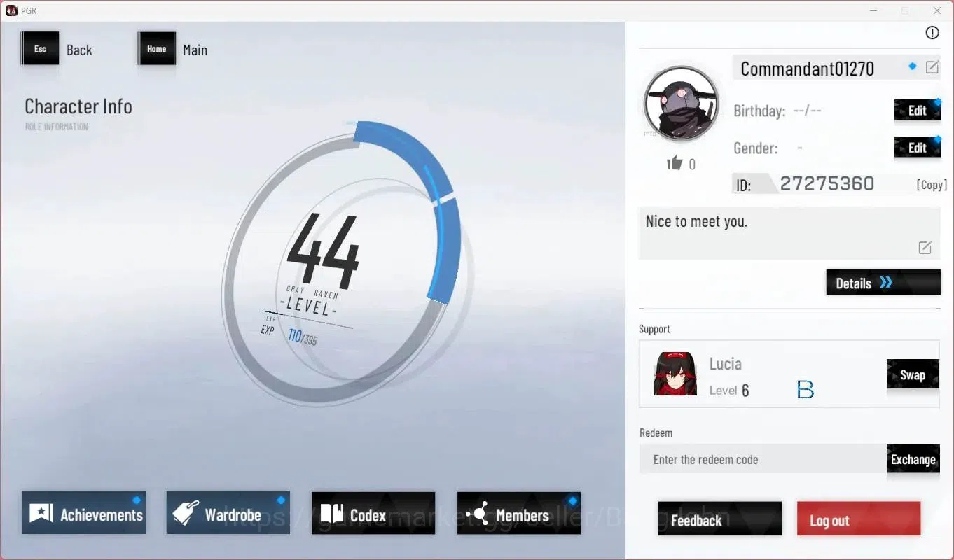
Task: Click Lucia's support character portrait
Action: point(675,374)
